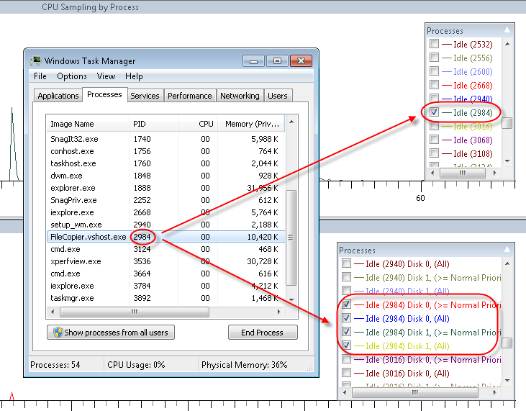
Task: Minimize the Windows Task Manager window
Action: pos(254,61)
